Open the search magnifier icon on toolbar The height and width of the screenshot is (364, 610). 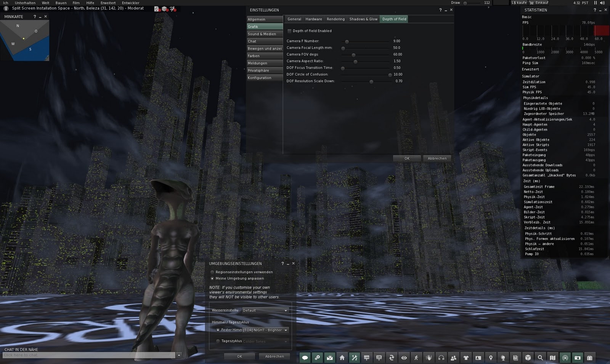540,358
